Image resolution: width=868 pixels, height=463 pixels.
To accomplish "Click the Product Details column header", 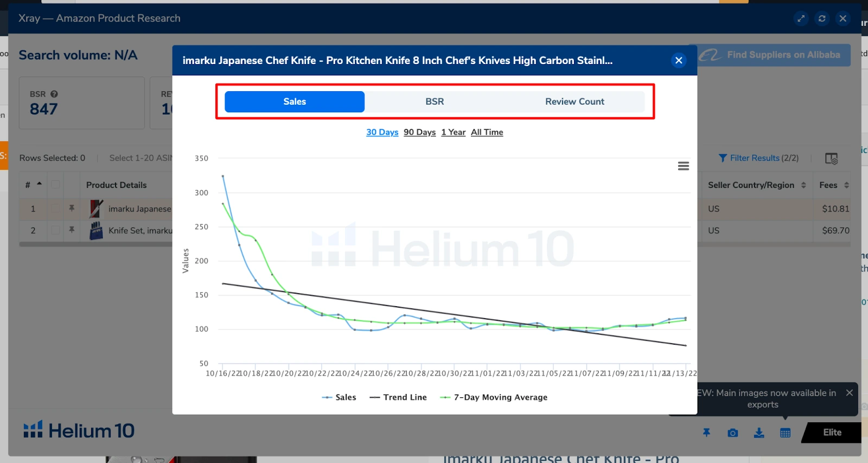I will 116,185.
